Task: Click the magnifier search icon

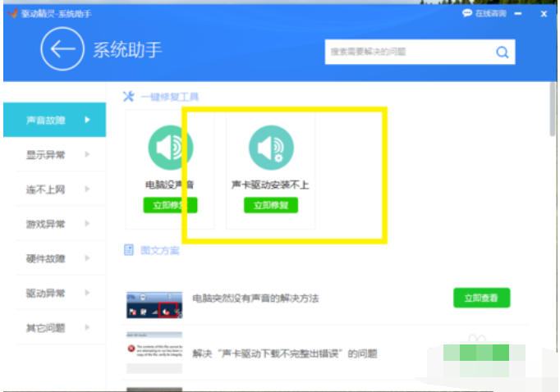Action: click(502, 52)
